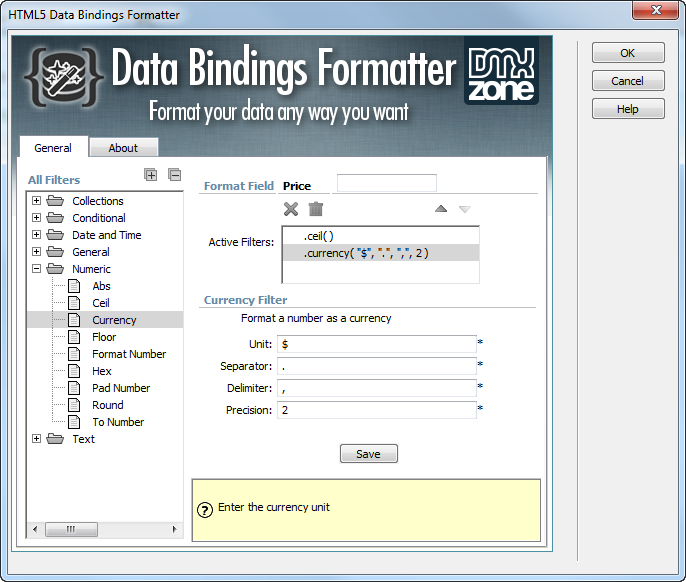Select the Currency filter in tree
The image size is (686, 582).
(105, 320)
